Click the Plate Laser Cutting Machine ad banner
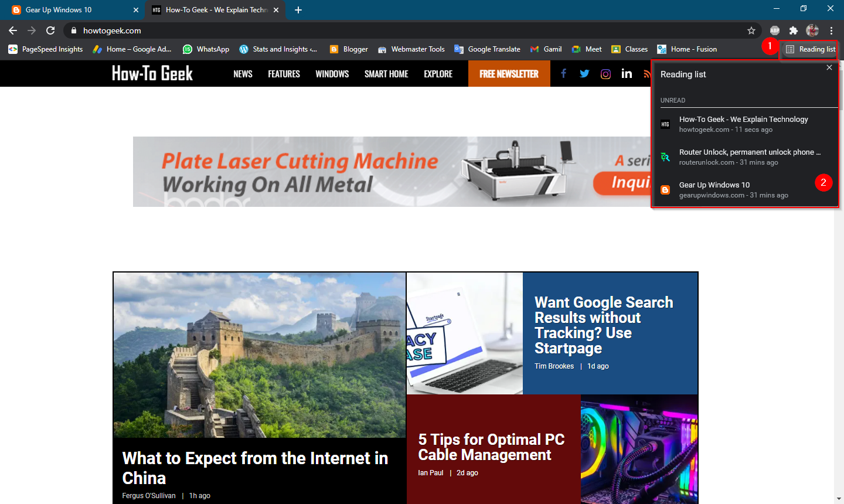Screen dimensions: 844x504 (392, 172)
